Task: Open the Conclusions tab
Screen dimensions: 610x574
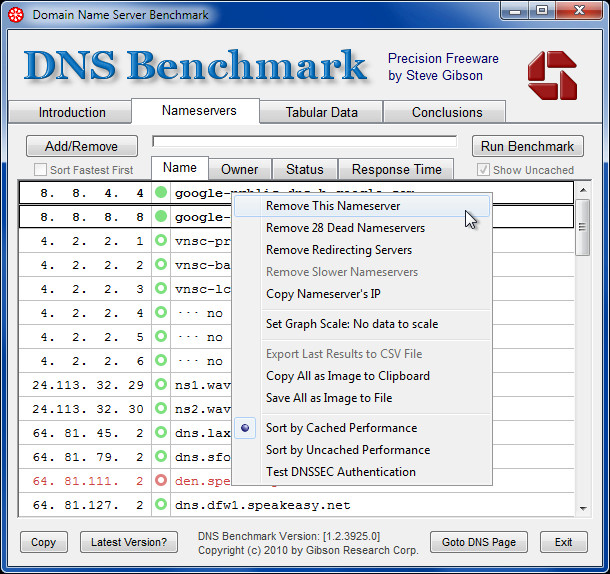Action: 445,112
